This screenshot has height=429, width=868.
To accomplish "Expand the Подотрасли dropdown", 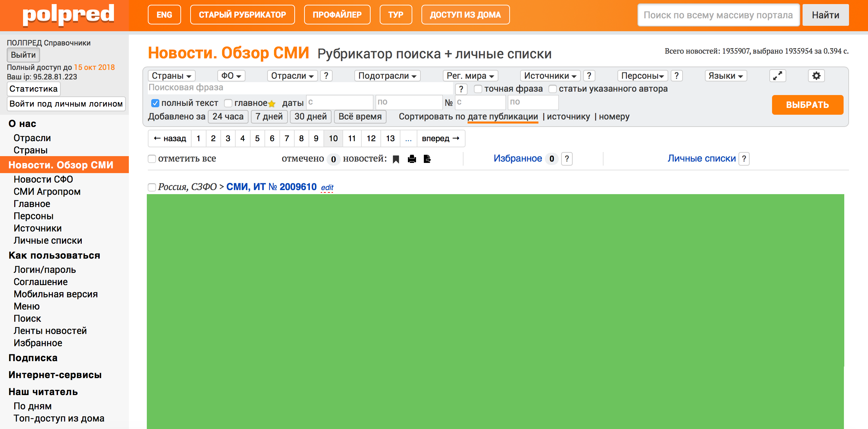I will coord(388,76).
